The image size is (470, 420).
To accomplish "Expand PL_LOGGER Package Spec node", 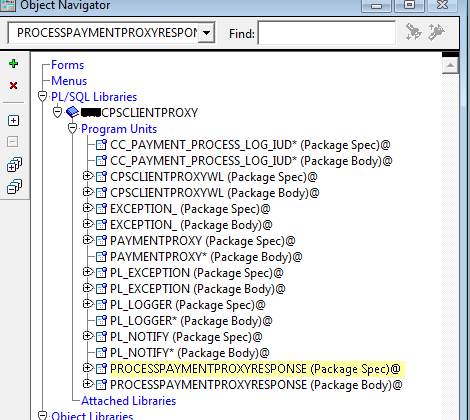I will [x=87, y=304].
